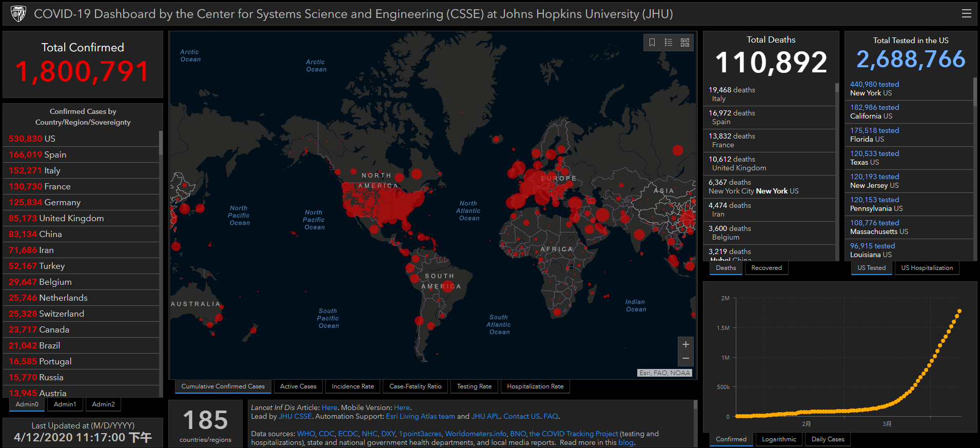
Task: Click the last point on confirmed curve
Action: (959, 311)
